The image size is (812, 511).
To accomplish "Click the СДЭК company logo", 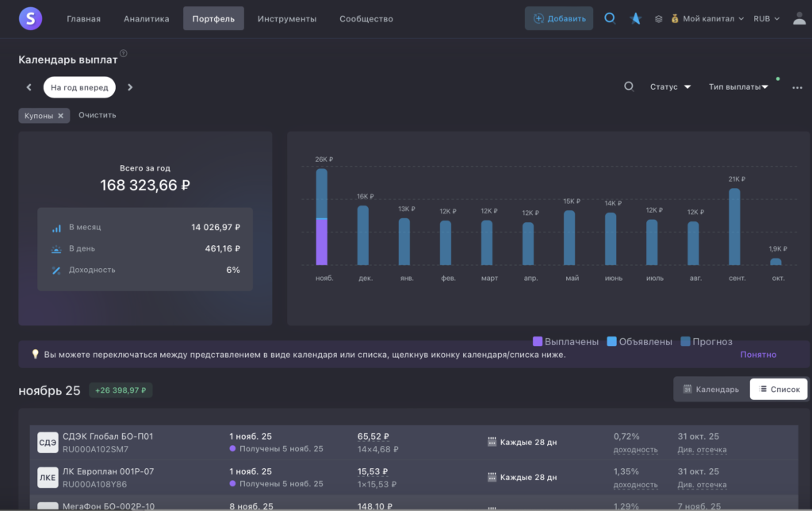I will click(48, 443).
